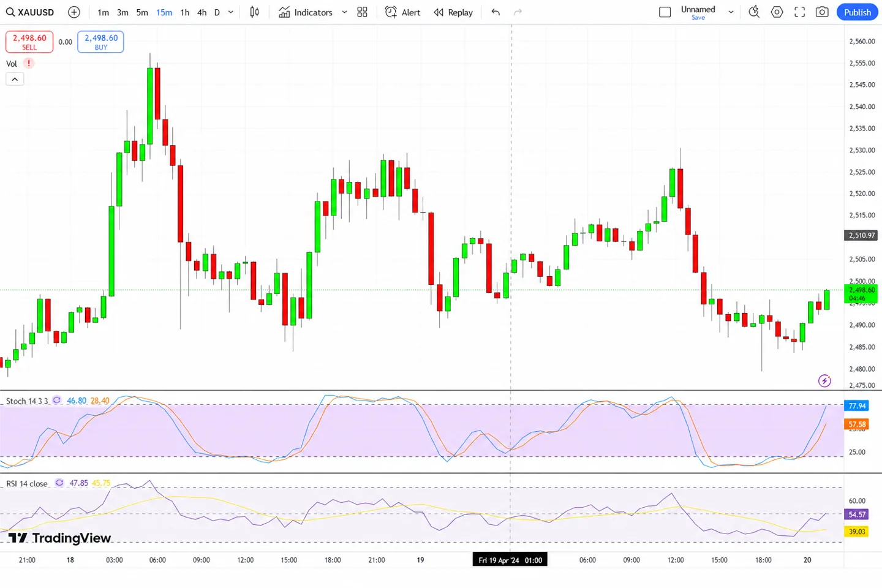This screenshot has width=882, height=588.
Task: Undo the last chart action
Action: (496, 12)
